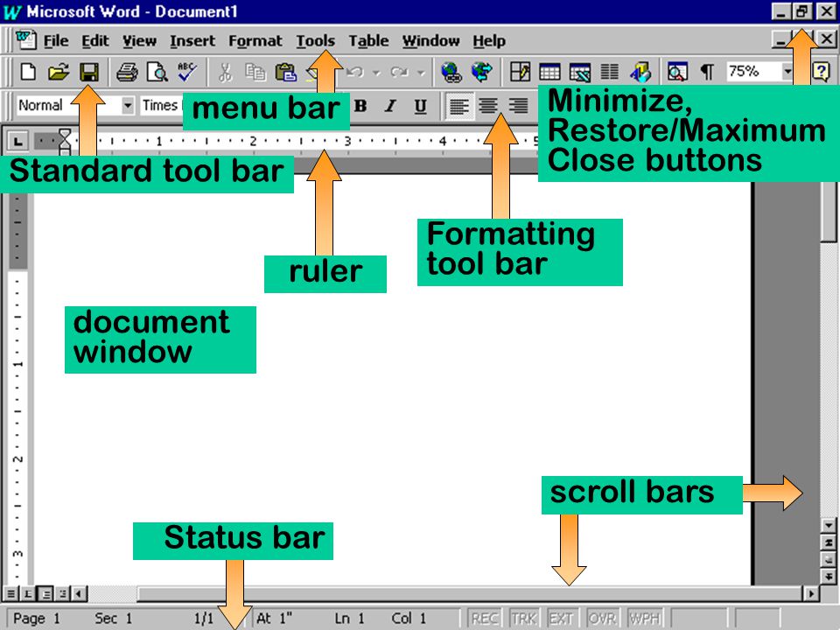Toggle Underline formatting
Screen dimensions: 840x630
421,106
